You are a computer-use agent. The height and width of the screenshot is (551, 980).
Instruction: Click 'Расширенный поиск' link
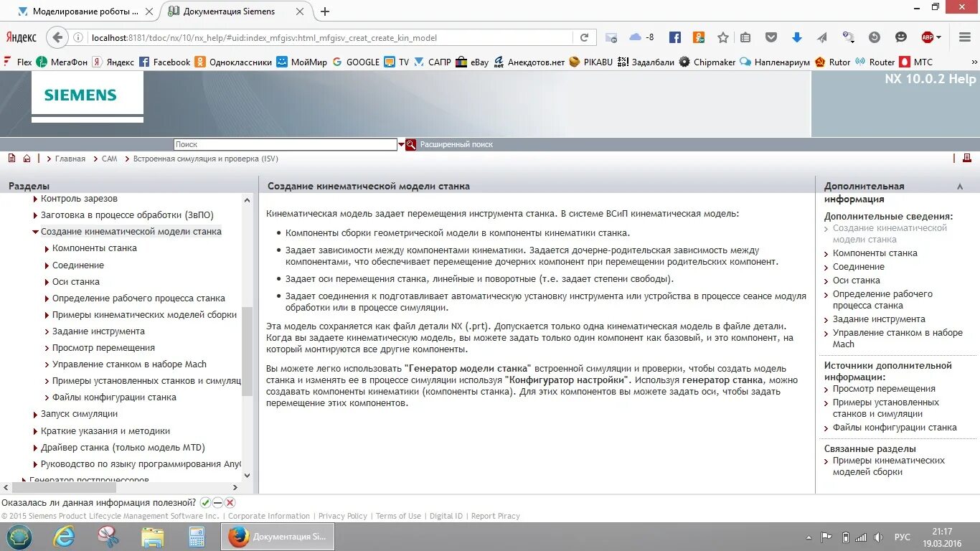tap(456, 144)
